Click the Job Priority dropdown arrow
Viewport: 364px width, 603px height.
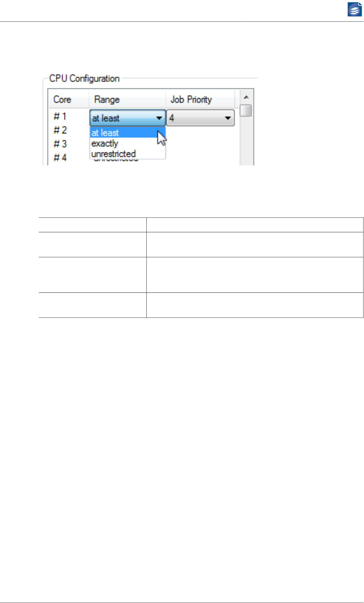pyautogui.click(x=228, y=118)
